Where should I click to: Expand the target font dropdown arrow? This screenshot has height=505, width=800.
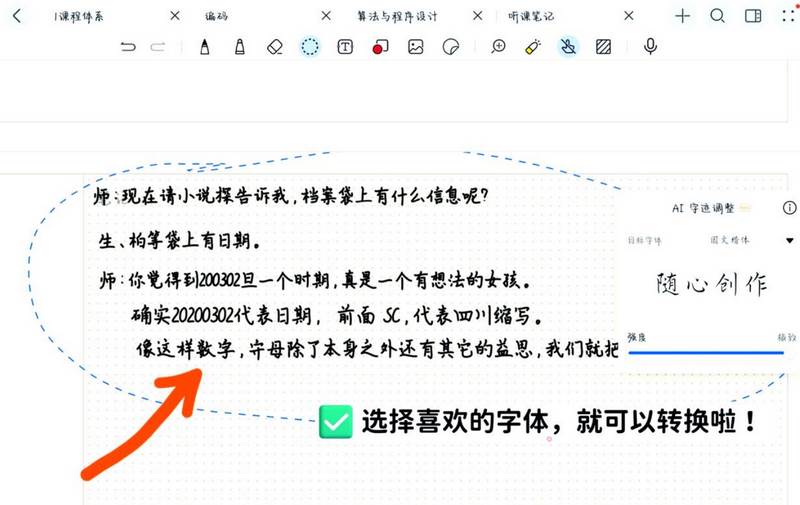[790, 240]
